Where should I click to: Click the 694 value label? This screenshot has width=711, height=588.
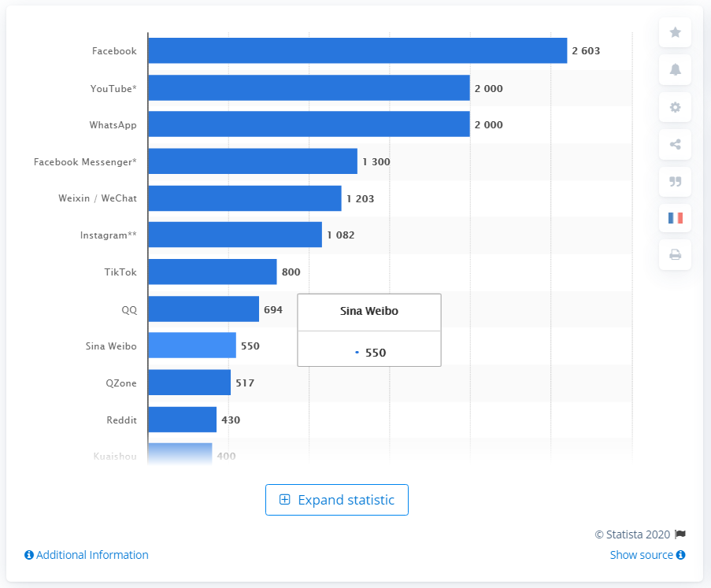point(273,309)
